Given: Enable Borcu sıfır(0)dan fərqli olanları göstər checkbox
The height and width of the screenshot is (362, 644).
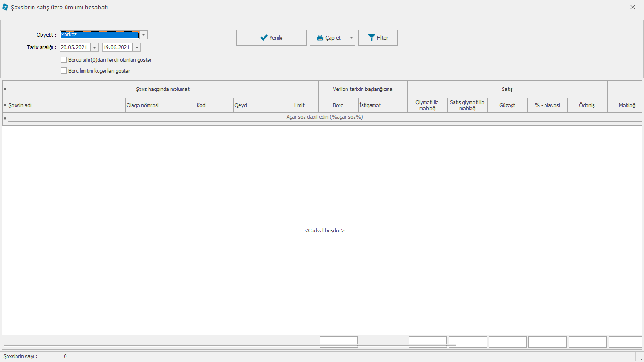Looking at the screenshot, I should pyautogui.click(x=64, y=60).
